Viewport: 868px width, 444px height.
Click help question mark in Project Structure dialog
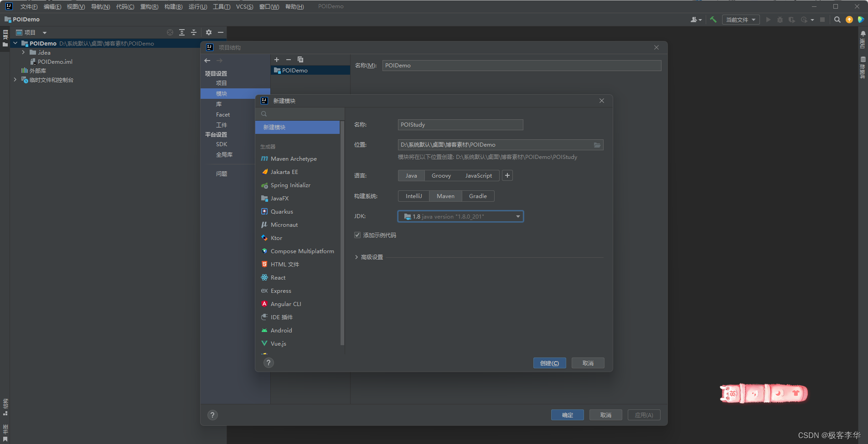[212, 415]
